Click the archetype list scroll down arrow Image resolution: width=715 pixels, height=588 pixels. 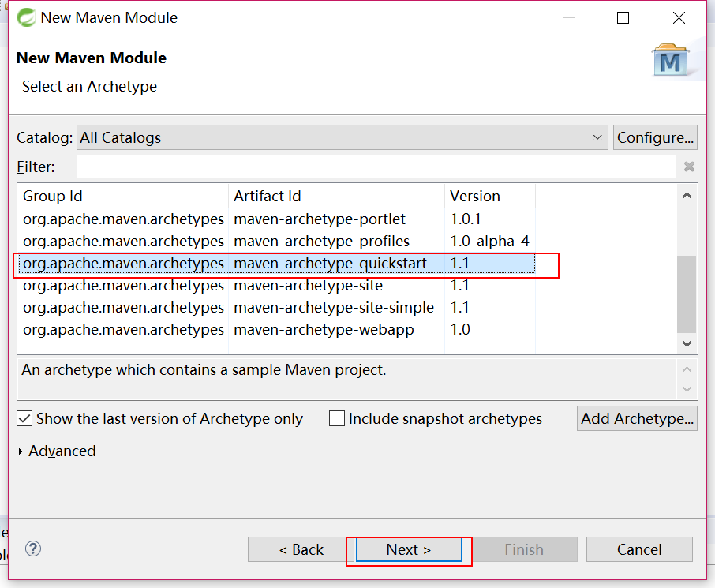(x=687, y=343)
